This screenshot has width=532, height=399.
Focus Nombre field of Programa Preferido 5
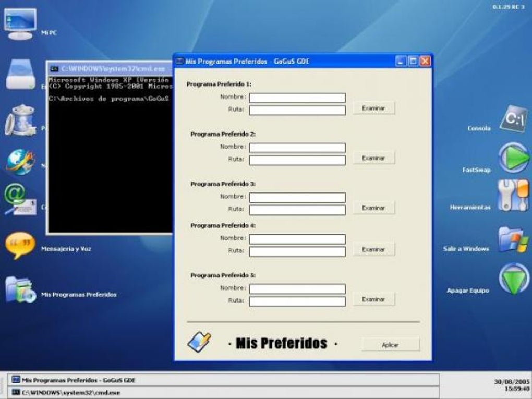297,289
